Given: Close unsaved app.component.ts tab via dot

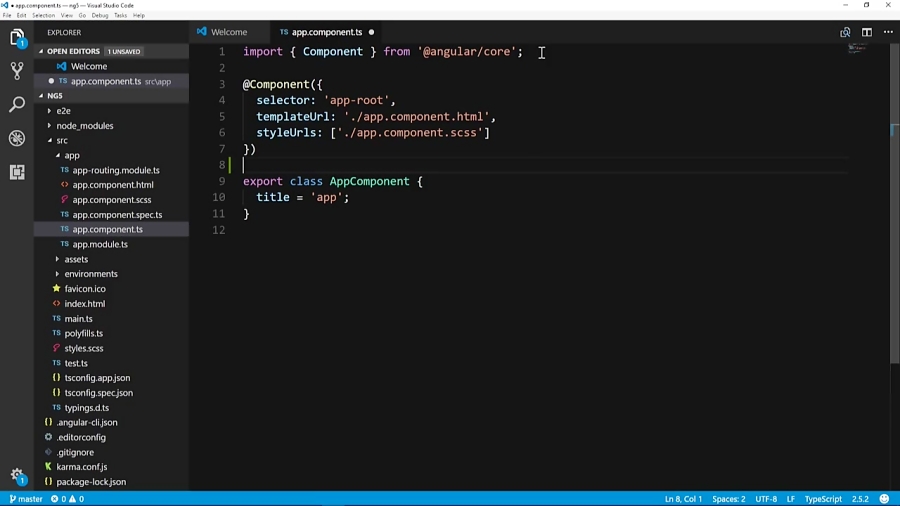Looking at the screenshot, I should click(371, 32).
